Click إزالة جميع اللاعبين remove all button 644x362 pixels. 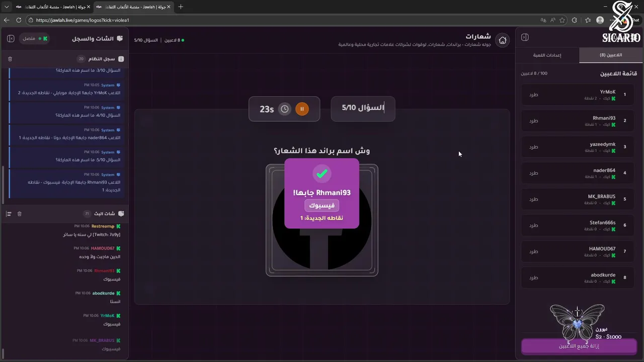[579, 346]
